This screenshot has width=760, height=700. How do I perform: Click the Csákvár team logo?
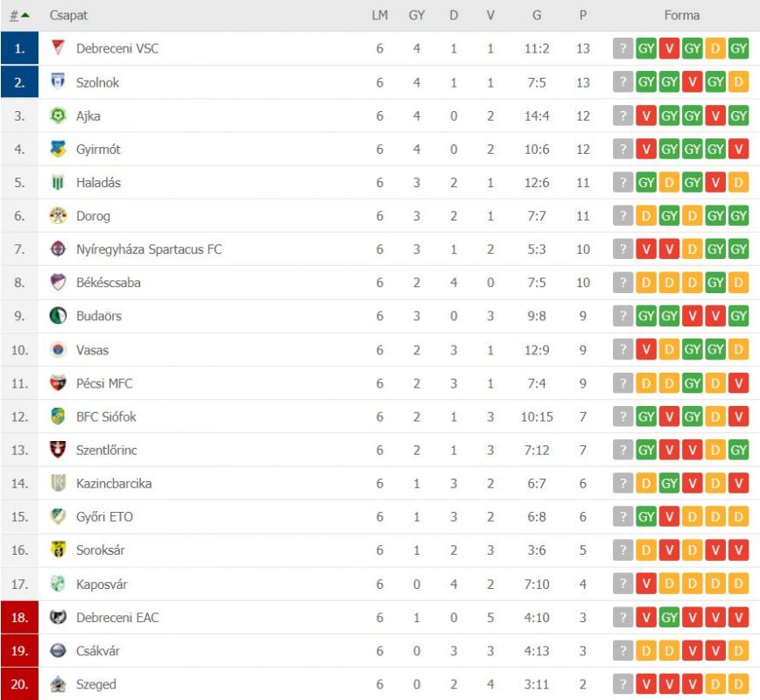[x=58, y=650]
